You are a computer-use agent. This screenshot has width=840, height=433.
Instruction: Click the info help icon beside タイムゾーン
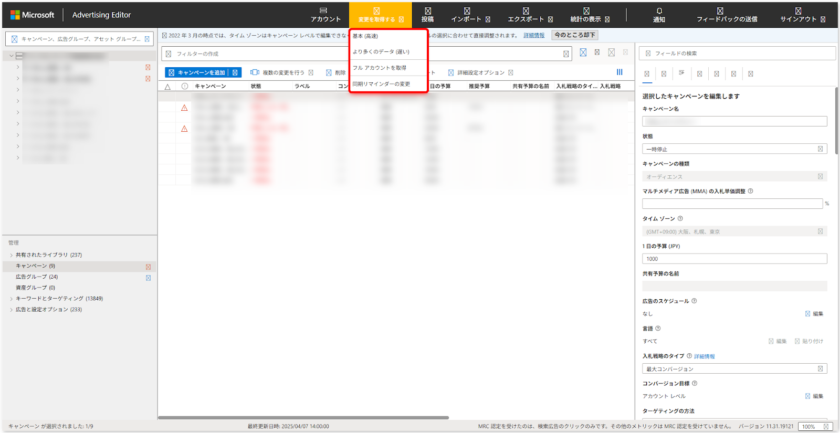(x=680, y=218)
